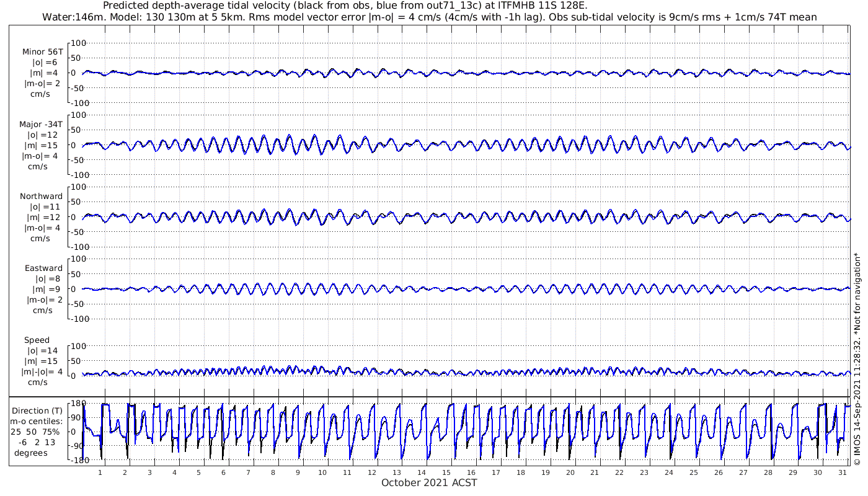Screen dimensions: 868x496
Task: Click the '|o| =12' value under Major
Action: click(42, 135)
